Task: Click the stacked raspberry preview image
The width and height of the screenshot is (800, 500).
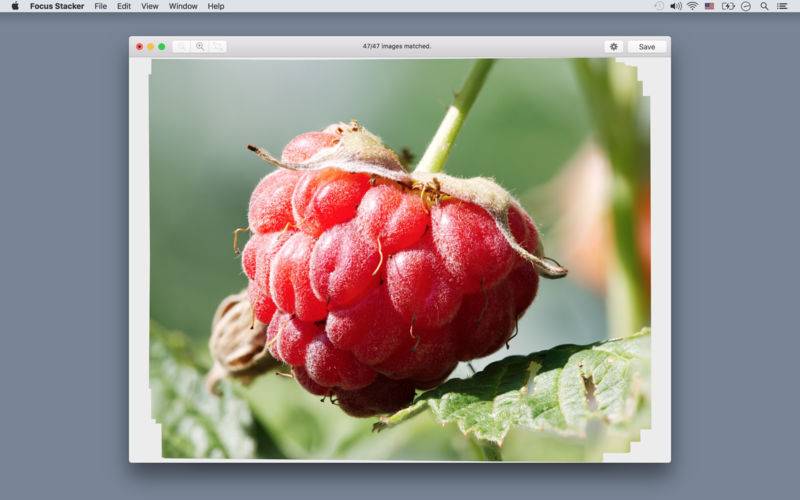Action: click(x=399, y=259)
